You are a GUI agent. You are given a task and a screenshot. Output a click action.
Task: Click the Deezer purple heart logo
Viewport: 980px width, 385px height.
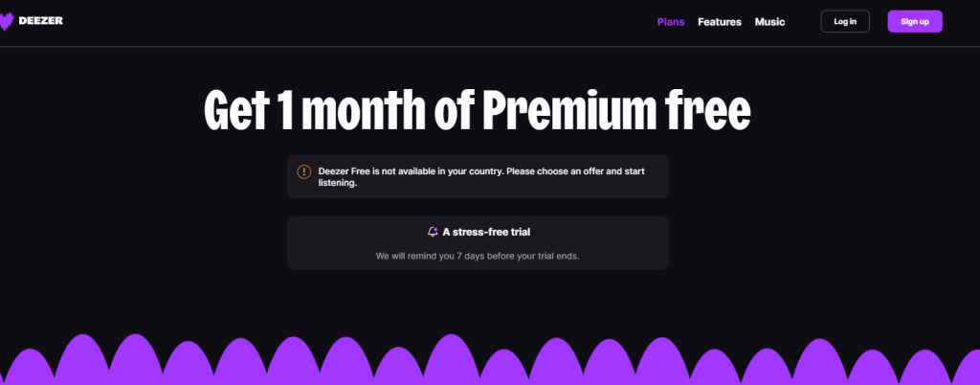coord(7,21)
